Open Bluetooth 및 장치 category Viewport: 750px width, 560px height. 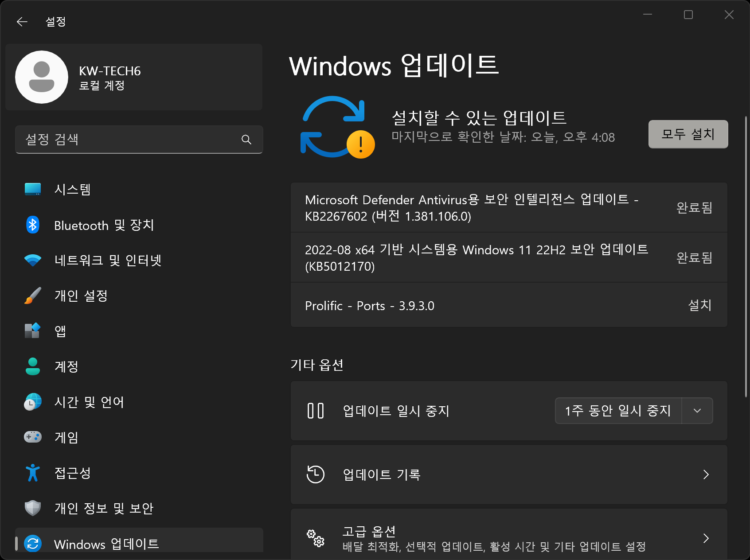point(139,225)
